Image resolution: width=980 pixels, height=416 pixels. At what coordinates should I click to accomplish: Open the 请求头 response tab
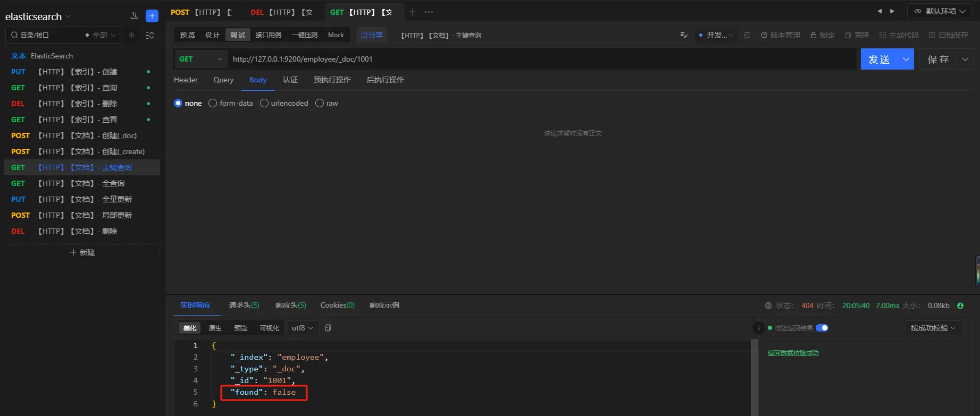(x=244, y=305)
